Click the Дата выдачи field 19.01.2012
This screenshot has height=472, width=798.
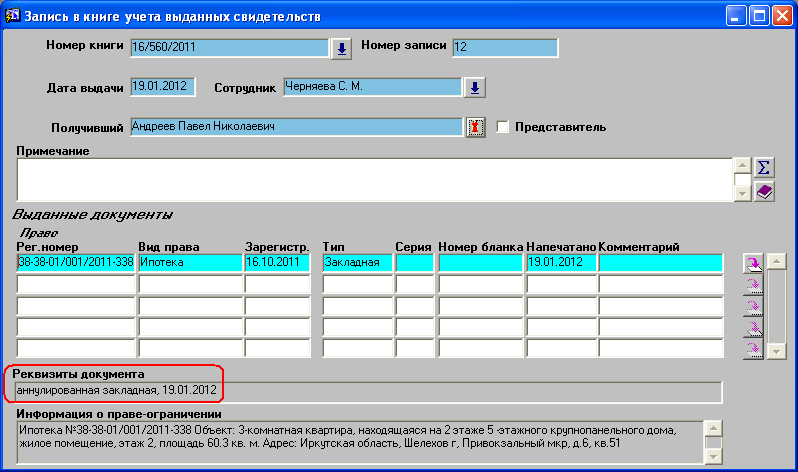click(x=163, y=87)
